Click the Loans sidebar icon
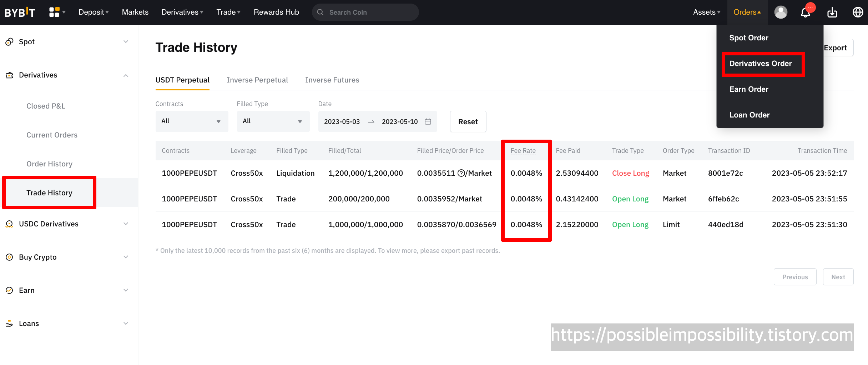Image resolution: width=868 pixels, height=365 pixels. pos(10,324)
